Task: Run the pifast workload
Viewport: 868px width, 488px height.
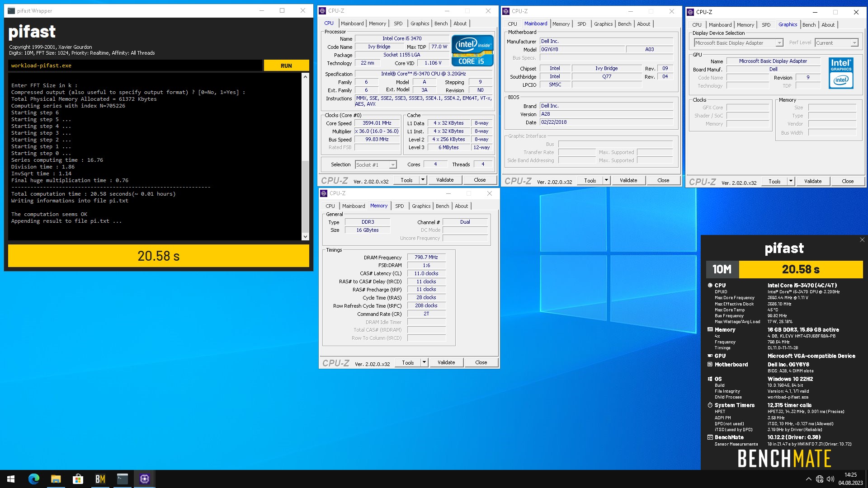Action: pyautogui.click(x=286, y=66)
